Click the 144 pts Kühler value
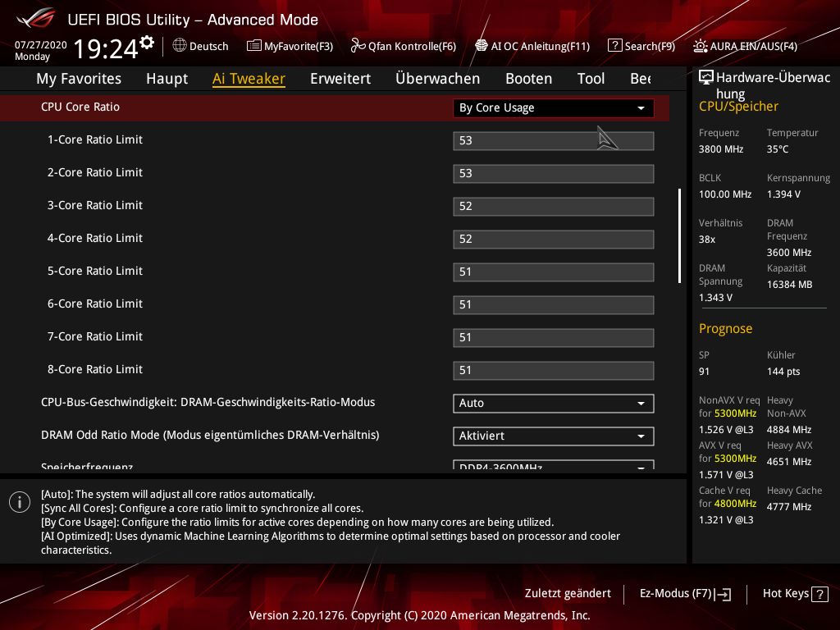This screenshot has height=630, width=840. pyautogui.click(x=783, y=372)
